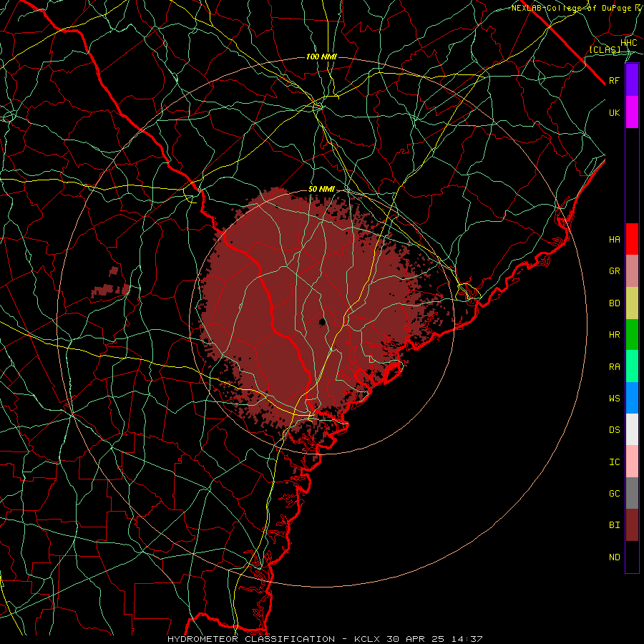Pick the RA light green legend swatch
This screenshot has width=644, height=644.
[632, 366]
